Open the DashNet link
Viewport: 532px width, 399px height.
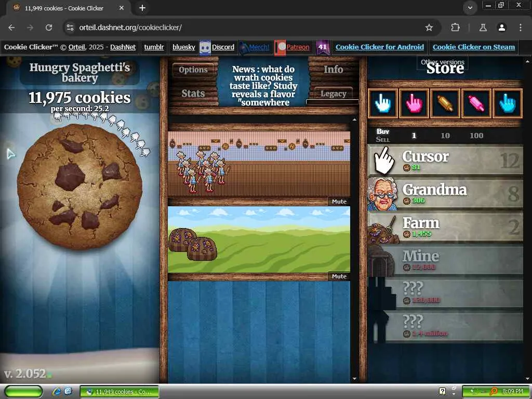point(123,47)
